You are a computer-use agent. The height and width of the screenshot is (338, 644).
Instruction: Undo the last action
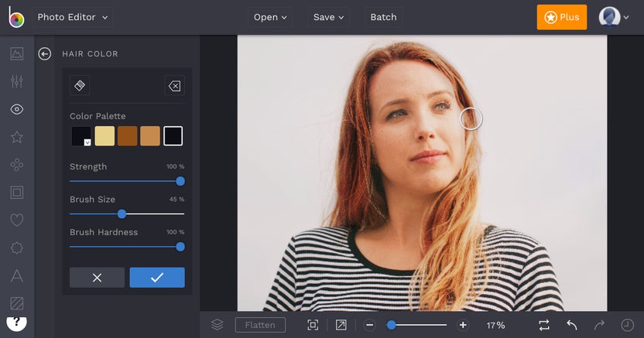point(572,325)
